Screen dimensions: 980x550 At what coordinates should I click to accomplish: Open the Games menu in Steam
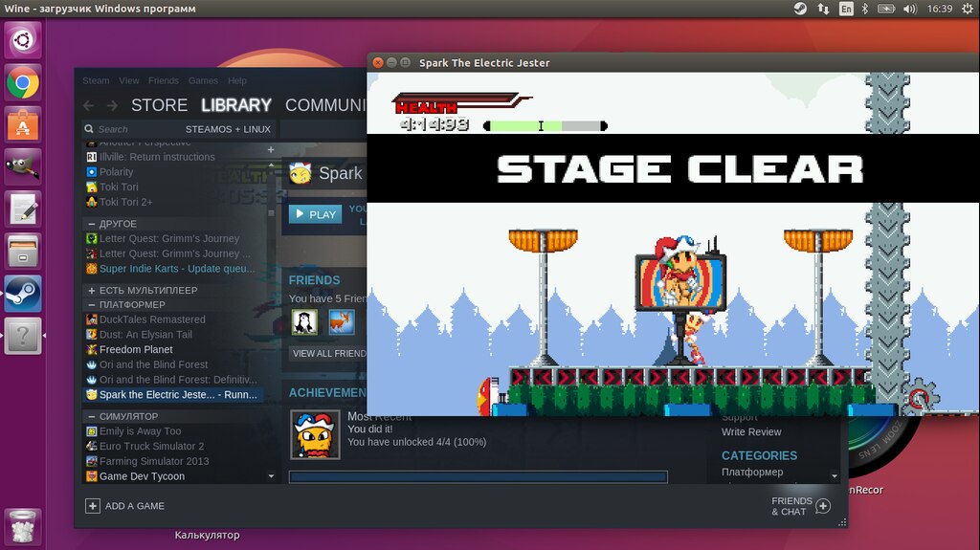click(203, 80)
